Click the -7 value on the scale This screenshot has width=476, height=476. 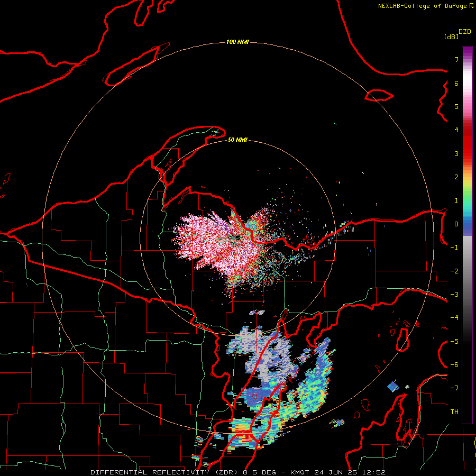pos(454,388)
